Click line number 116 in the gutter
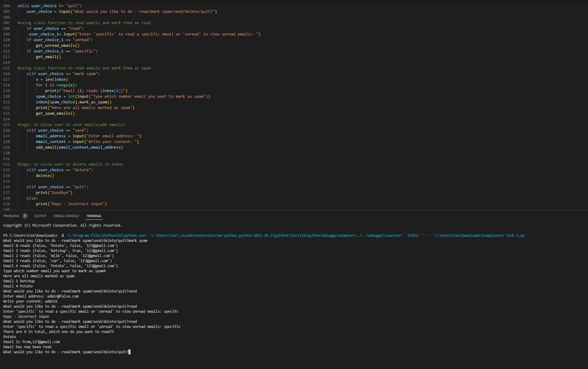Screen dimensions: 588x369 6,74
